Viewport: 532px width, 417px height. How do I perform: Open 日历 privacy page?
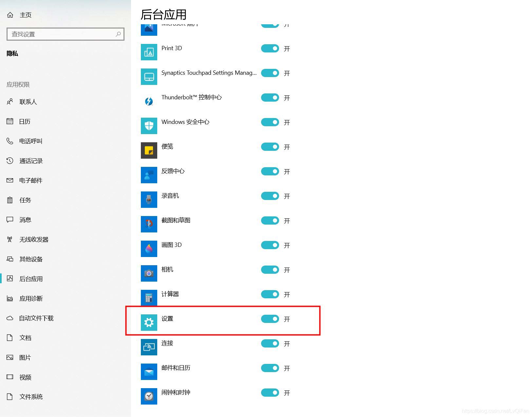pos(66,122)
